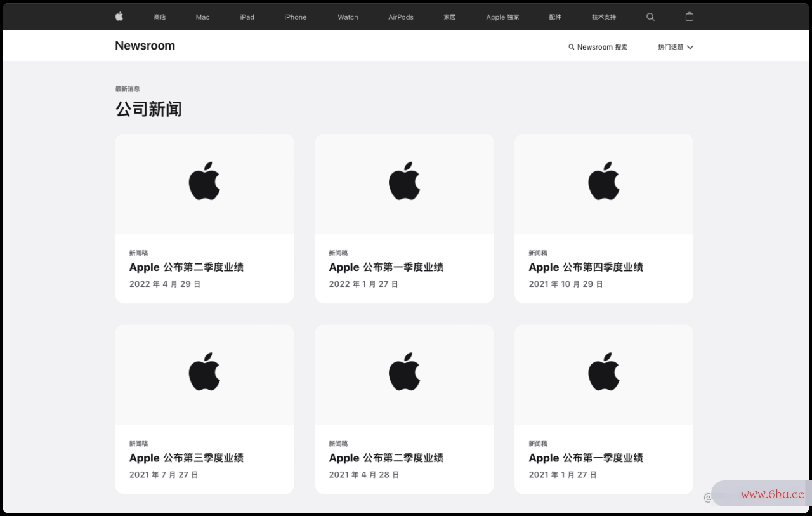Open headline Apple 公布第二季度业绩 dated 2021 年 4 月 28 日

coord(386,458)
